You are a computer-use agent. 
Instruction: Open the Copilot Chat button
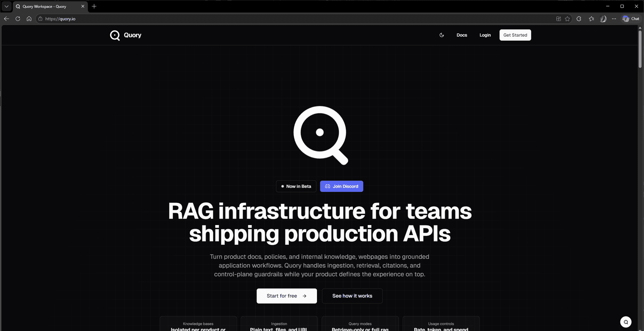(631, 19)
